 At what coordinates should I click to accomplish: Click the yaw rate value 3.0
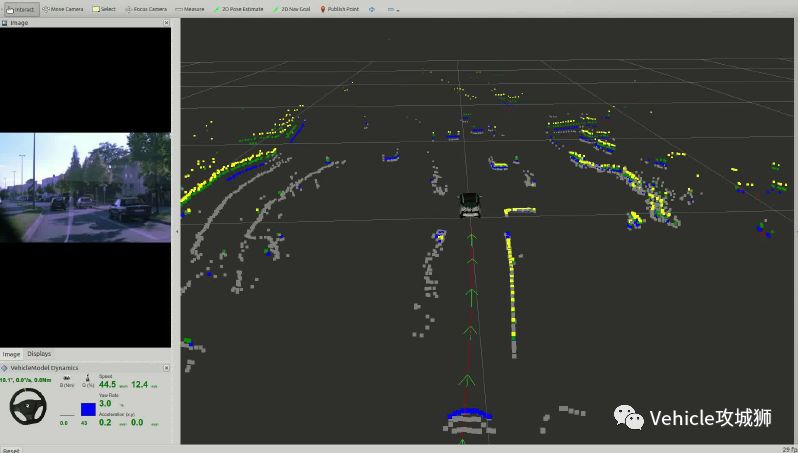point(105,404)
